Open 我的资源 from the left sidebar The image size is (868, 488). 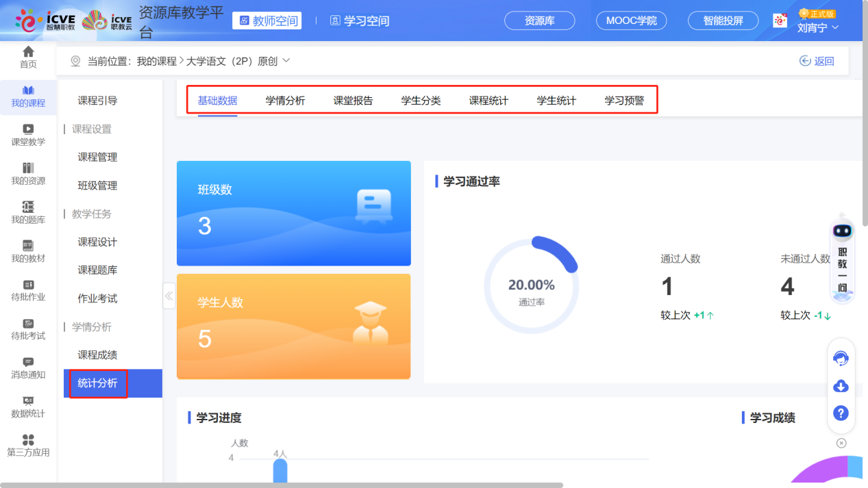click(x=27, y=173)
